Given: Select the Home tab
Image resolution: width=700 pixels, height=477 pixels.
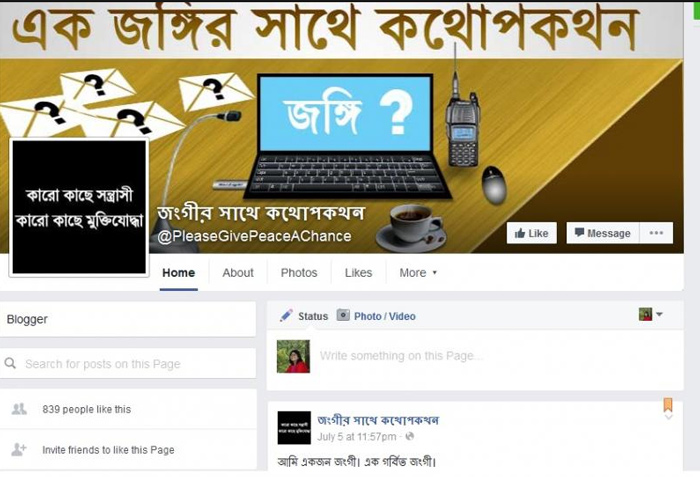Looking at the screenshot, I should tap(179, 273).
